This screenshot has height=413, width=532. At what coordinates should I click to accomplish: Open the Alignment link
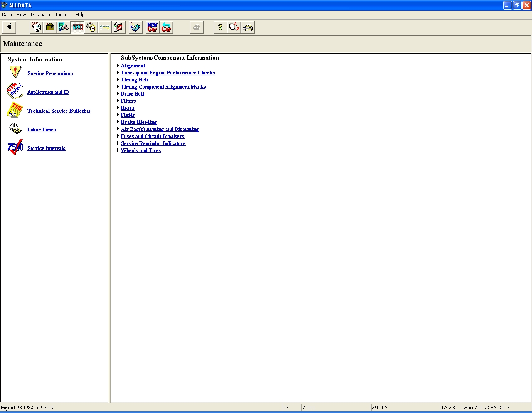[x=133, y=66]
